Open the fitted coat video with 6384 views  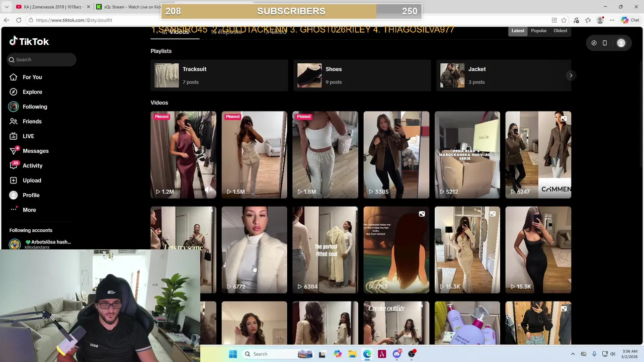325,249
